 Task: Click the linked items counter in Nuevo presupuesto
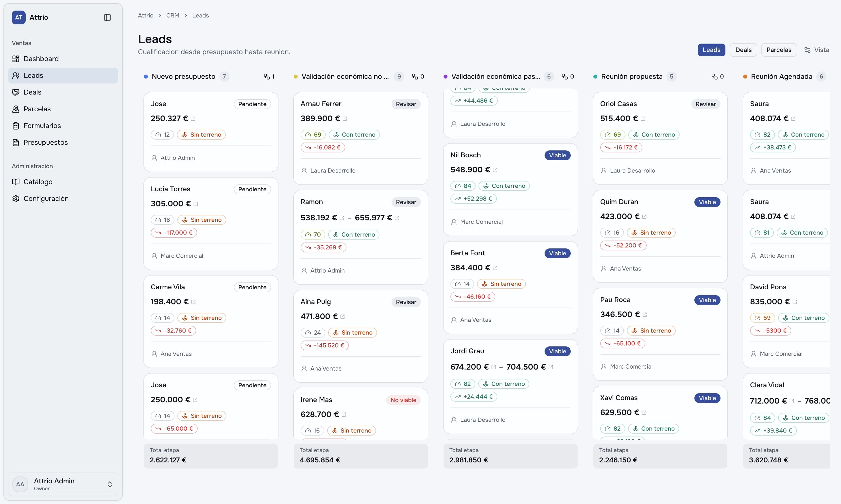(x=269, y=76)
